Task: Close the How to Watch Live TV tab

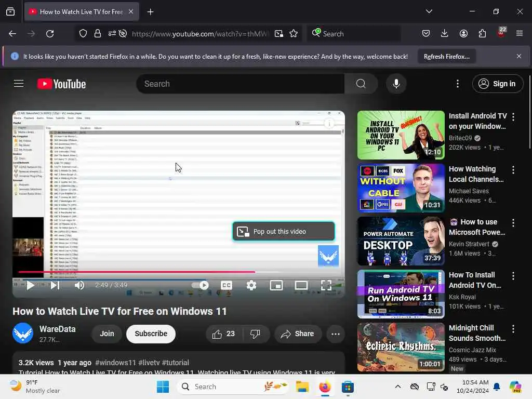Action: 131,12
